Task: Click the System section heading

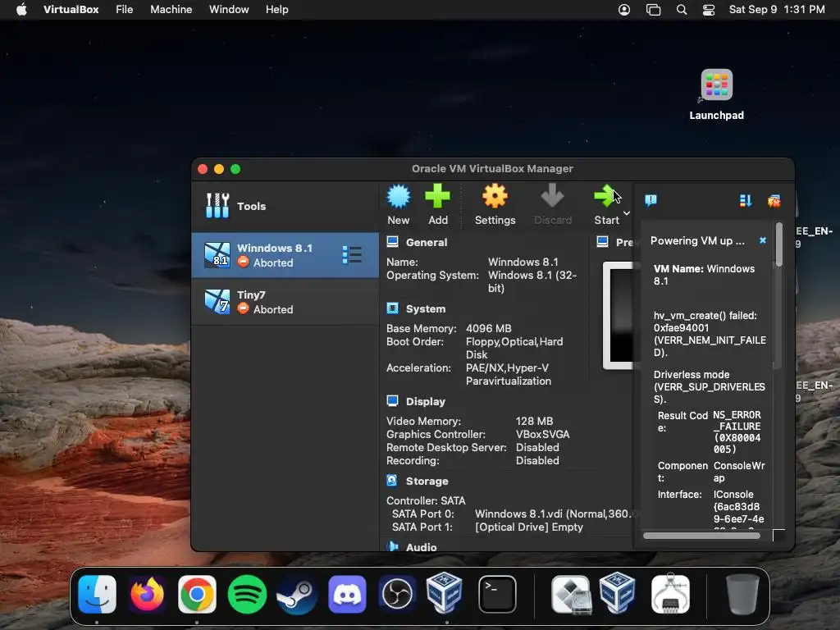Action: [x=426, y=309]
